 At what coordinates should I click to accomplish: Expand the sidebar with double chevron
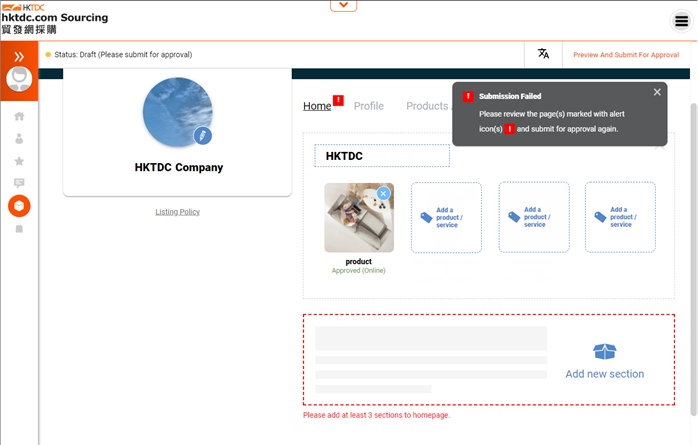pos(19,57)
